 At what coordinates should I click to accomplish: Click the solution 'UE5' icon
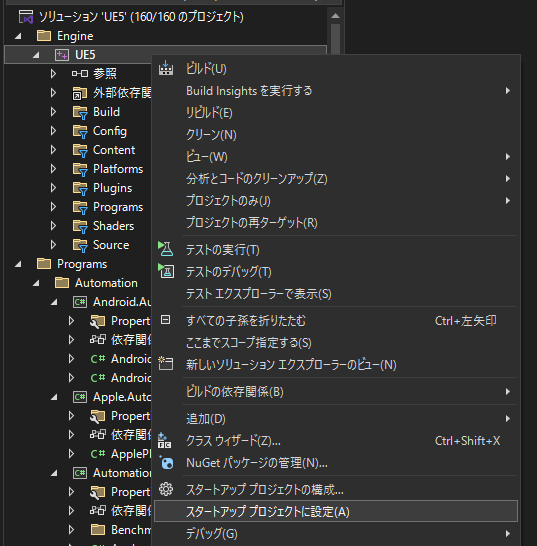26,17
